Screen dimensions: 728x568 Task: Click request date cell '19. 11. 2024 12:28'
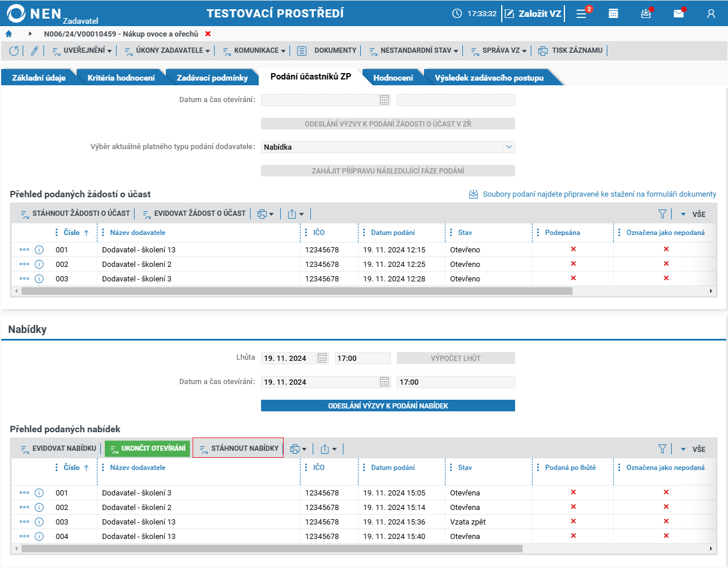tap(394, 278)
